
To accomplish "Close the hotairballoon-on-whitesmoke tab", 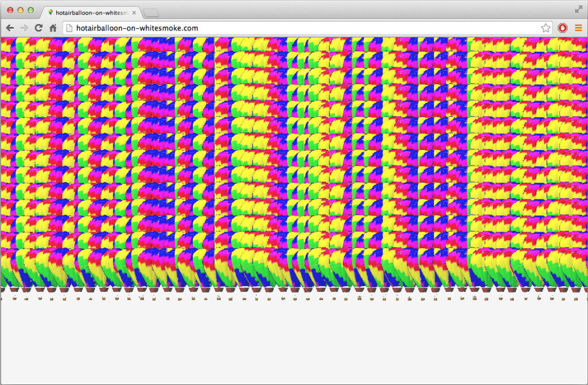I will [x=134, y=13].
